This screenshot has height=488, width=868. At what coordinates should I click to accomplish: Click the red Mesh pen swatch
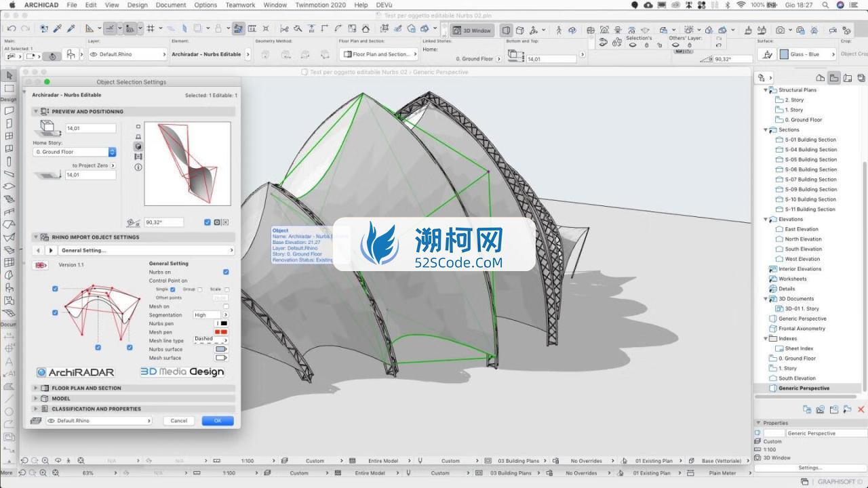pos(221,332)
